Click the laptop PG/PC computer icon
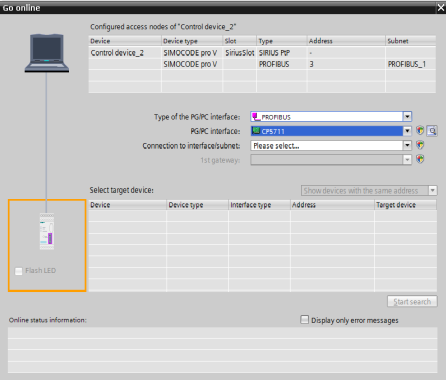This screenshot has width=446, height=380. coord(47,53)
